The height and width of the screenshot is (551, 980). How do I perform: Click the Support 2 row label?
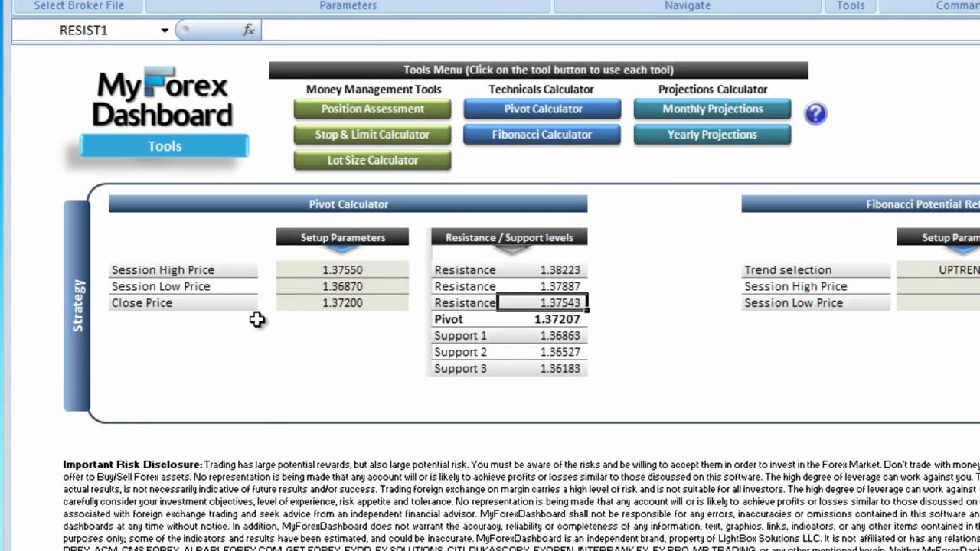pyautogui.click(x=460, y=352)
